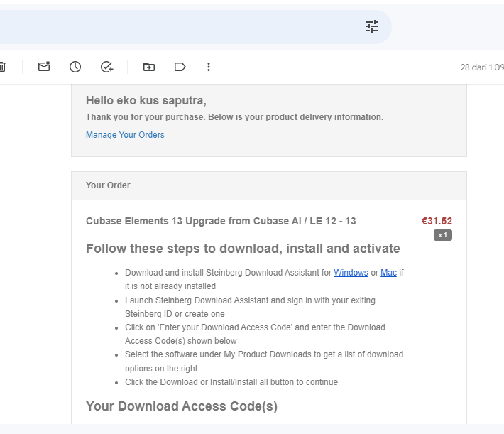
Task: Click the €31.52 price
Action: tap(437, 221)
